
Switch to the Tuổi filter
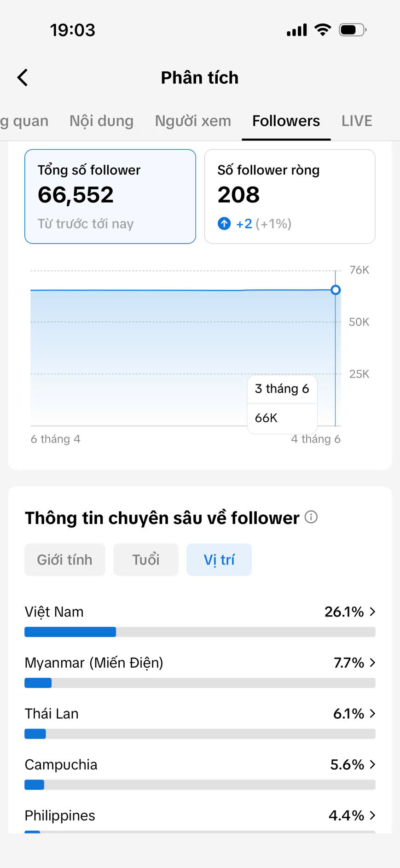pos(146,559)
